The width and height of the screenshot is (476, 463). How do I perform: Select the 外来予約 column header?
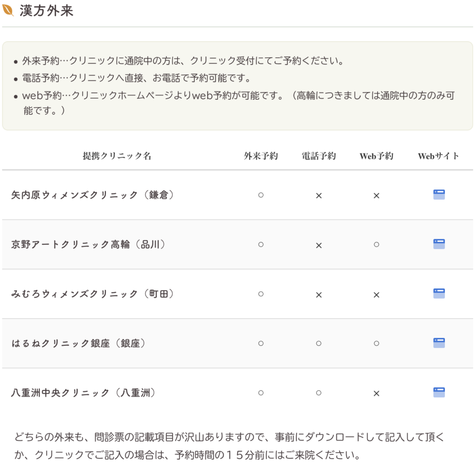(261, 156)
